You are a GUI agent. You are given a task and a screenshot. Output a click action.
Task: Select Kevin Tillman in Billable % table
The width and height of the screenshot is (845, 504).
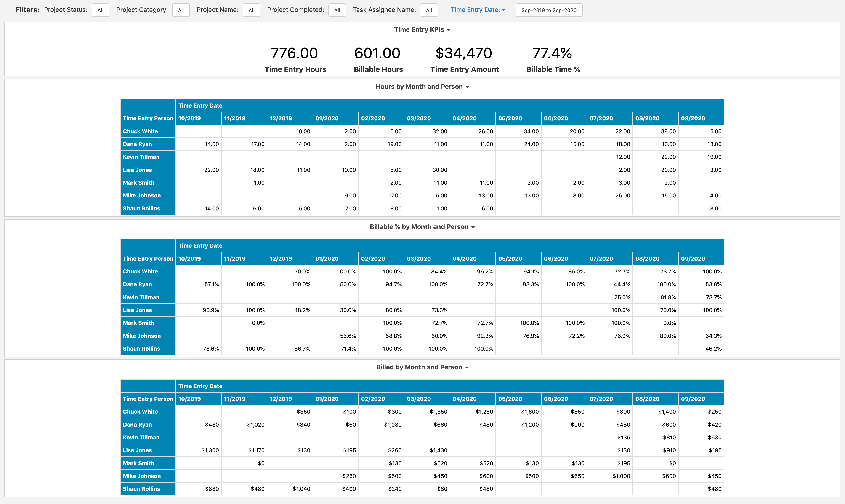141,297
